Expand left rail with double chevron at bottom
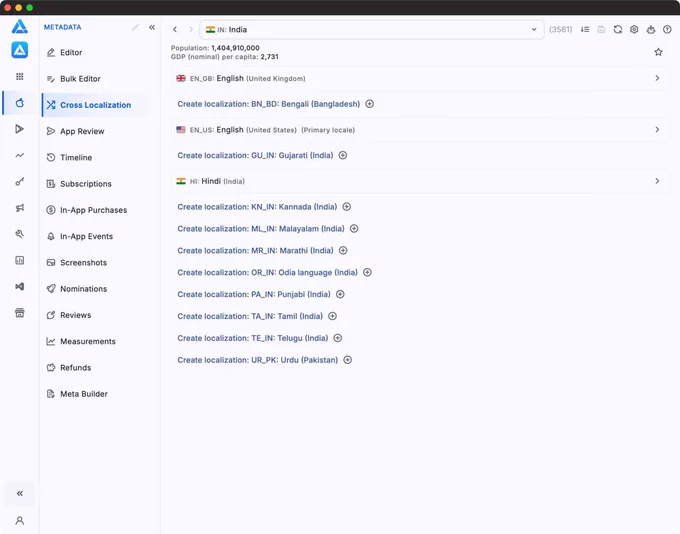 pyautogui.click(x=20, y=493)
